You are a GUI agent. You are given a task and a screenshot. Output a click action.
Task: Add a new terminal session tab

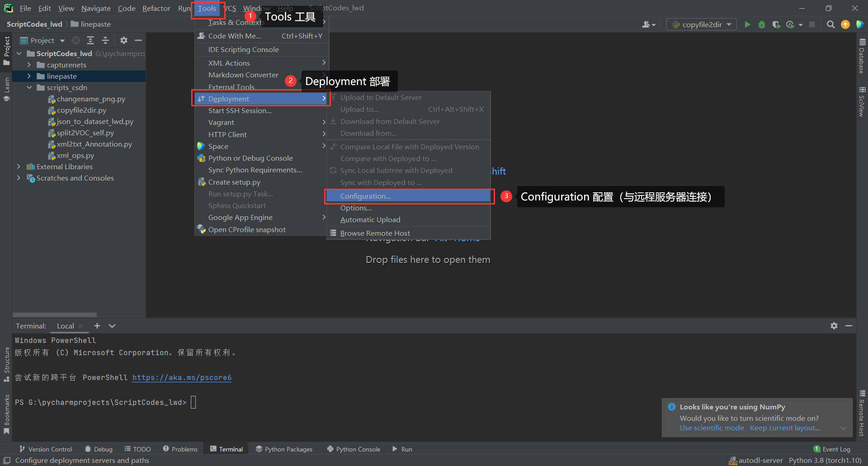tap(97, 326)
